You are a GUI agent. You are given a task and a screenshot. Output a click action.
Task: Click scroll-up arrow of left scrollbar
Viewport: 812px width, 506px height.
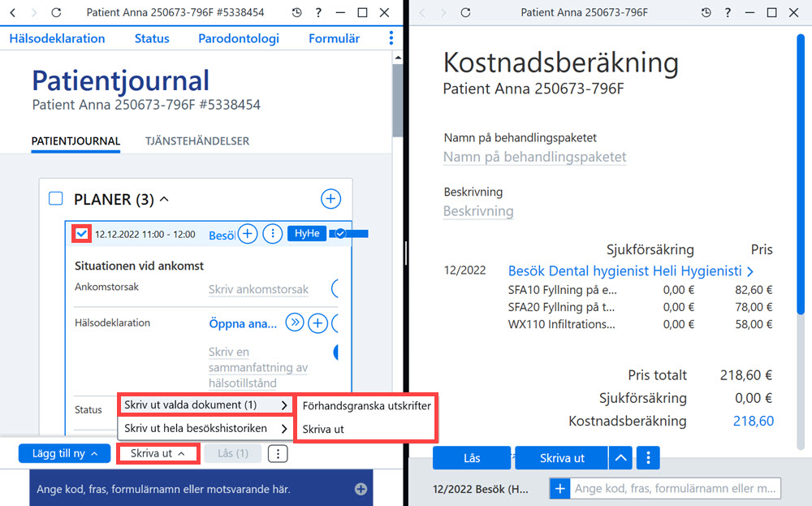(x=397, y=58)
